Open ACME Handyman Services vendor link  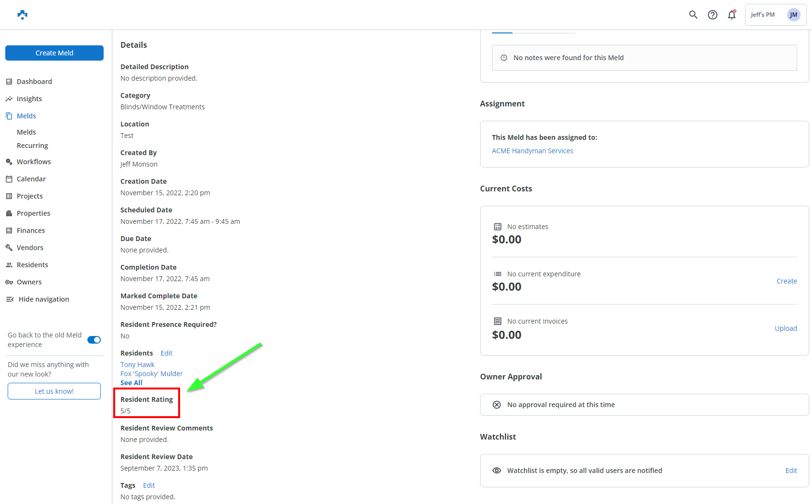pos(532,151)
